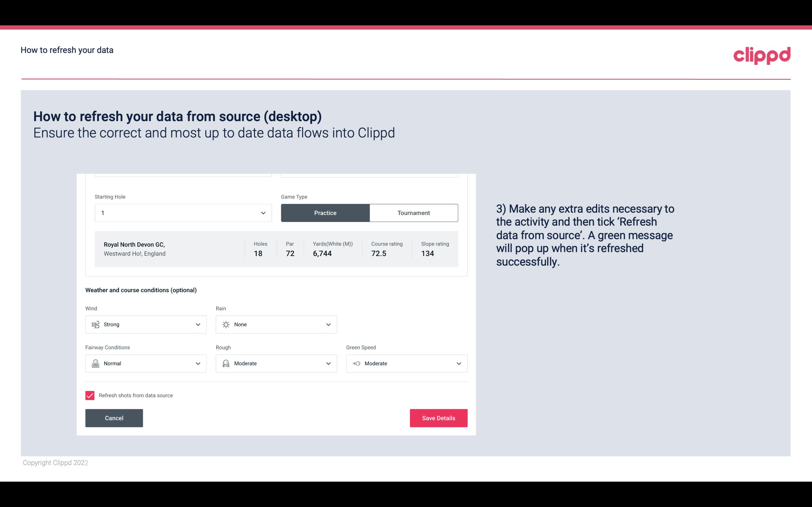Expand the Wind dropdown
The image size is (812, 507).
198,324
